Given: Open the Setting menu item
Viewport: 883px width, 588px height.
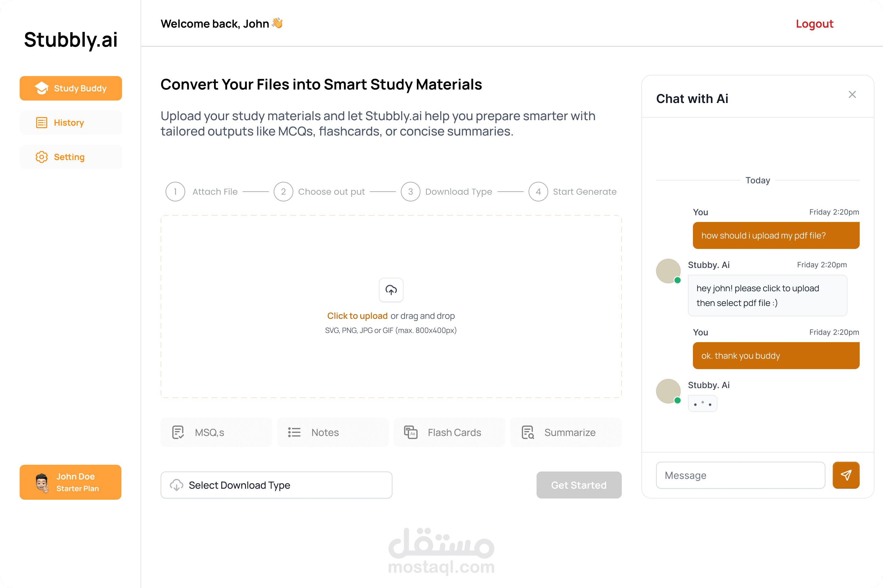Looking at the screenshot, I should click(x=71, y=157).
